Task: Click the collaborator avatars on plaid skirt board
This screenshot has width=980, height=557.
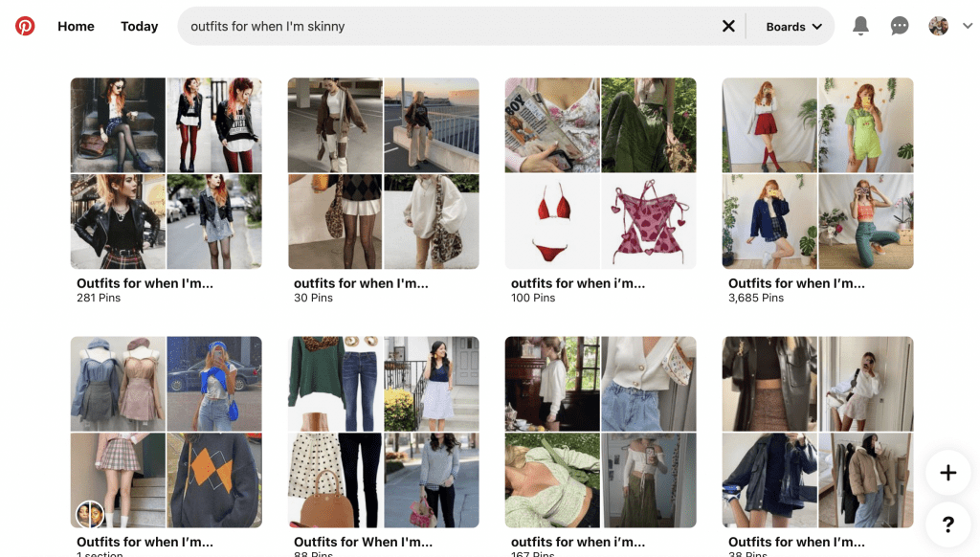Action: pyautogui.click(x=89, y=514)
